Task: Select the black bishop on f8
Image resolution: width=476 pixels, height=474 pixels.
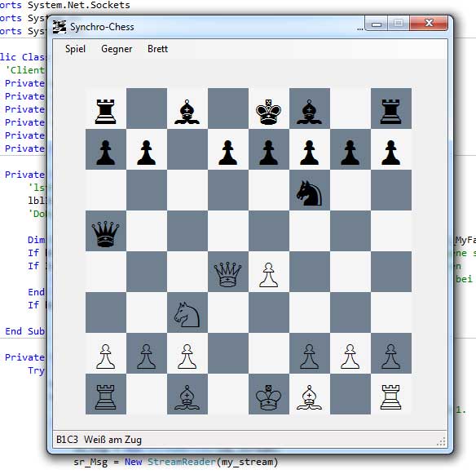Action: [x=310, y=112]
